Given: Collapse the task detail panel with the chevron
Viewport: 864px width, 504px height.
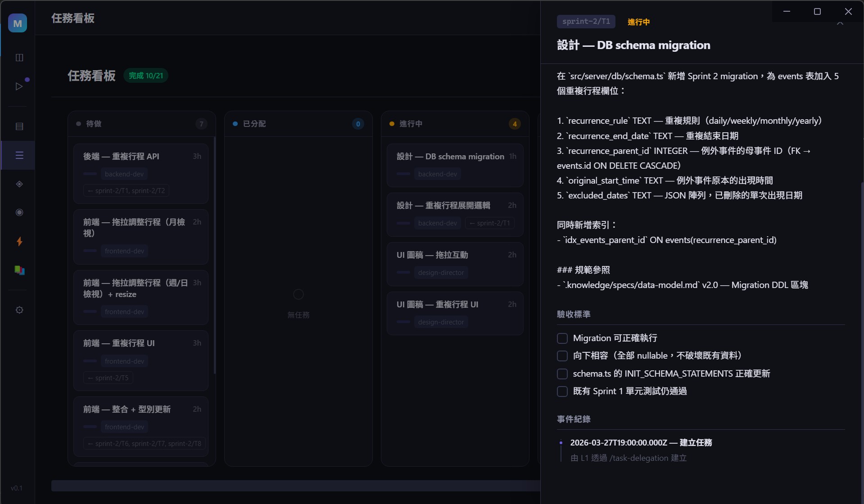Looking at the screenshot, I should [840, 23].
